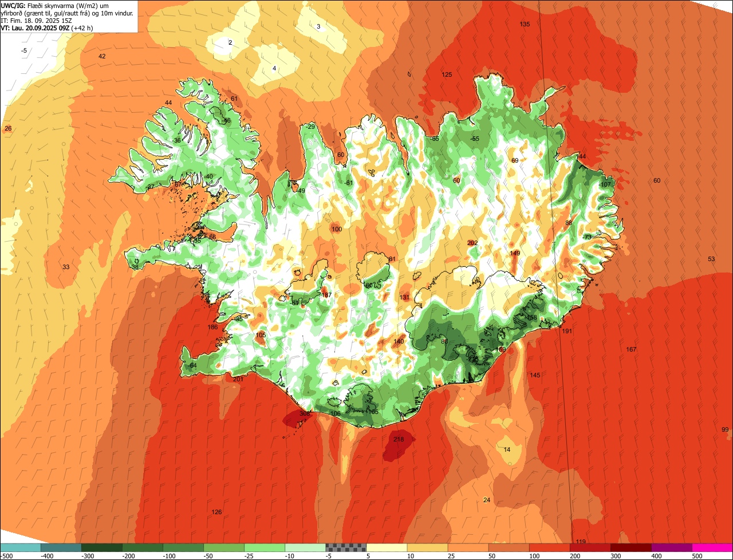Screen dimensions: 733x560
Task: Pick the orange 25 to 50 legend swatch
Action: (468, 547)
